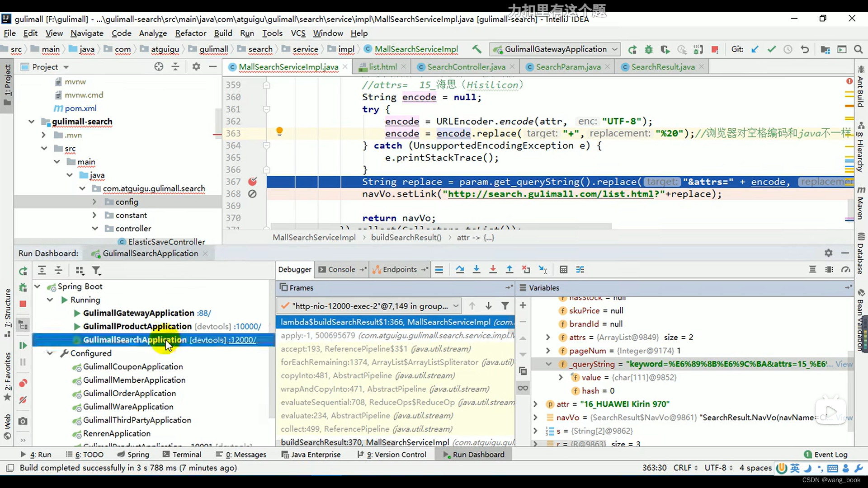The height and width of the screenshot is (488, 868).
Task: Click the Step Into debugger icon
Action: click(476, 269)
